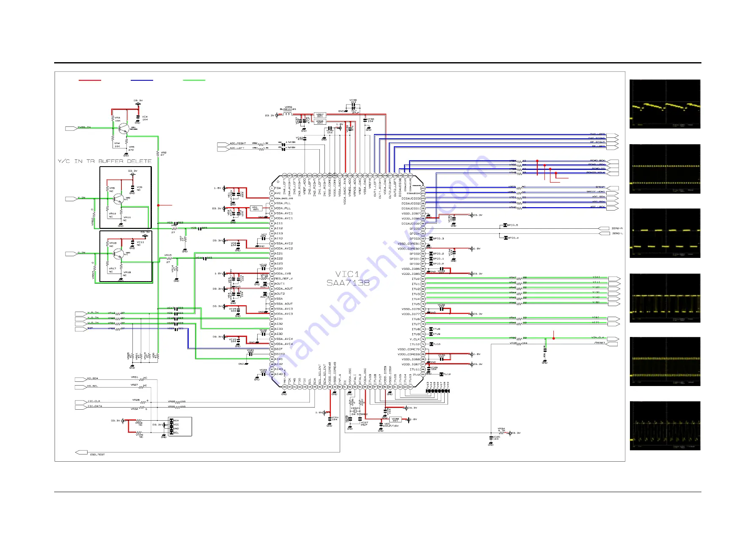Click the AOUT1 test point marker

[265, 284]
